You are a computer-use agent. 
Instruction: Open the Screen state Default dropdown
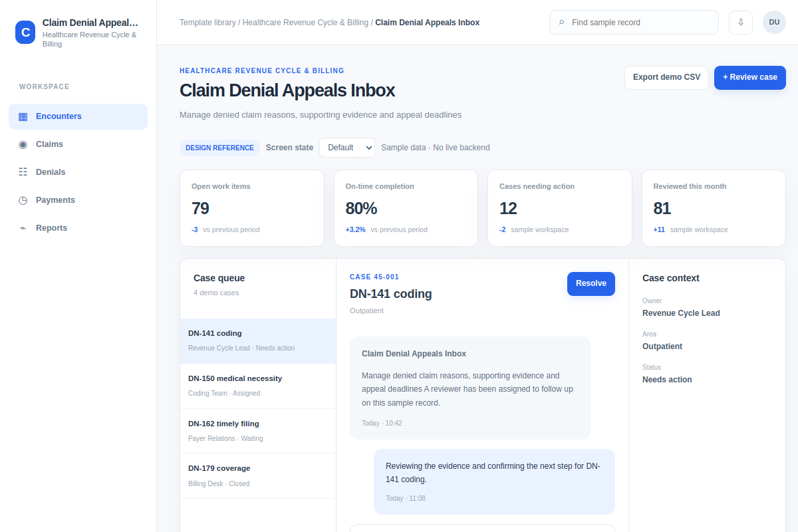347,148
